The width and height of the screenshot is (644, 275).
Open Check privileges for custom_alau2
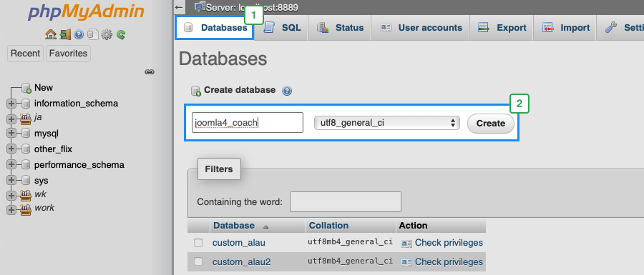[x=449, y=262]
